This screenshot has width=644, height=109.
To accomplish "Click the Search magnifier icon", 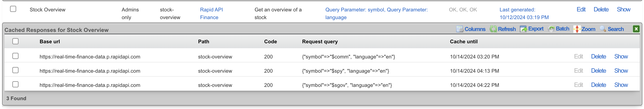I will 603,29.
